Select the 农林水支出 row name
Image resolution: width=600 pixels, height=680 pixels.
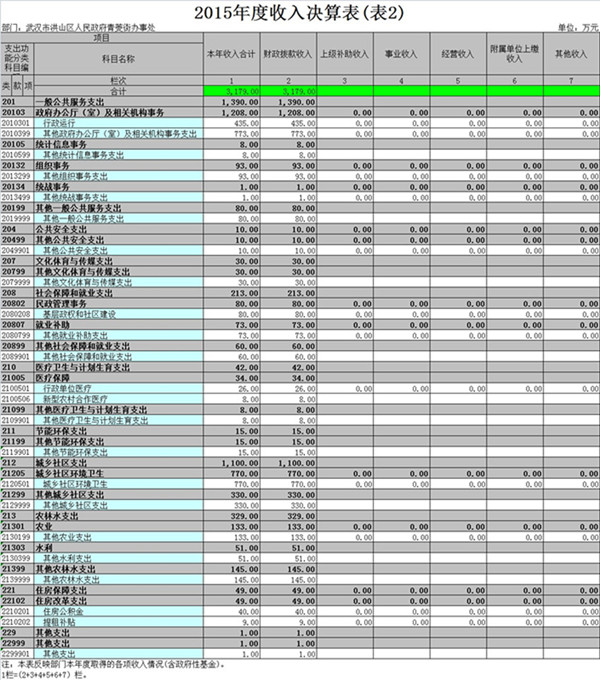[63, 517]
